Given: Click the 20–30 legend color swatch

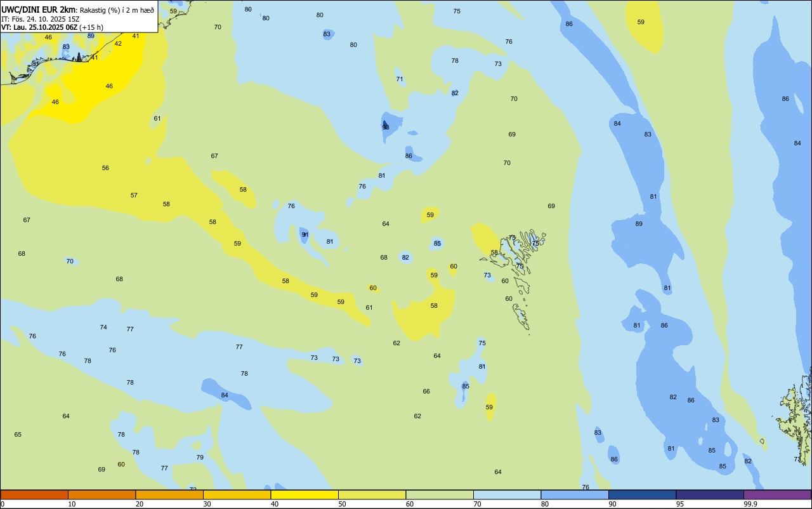Looking at the screenshot, I should pyautogui.click(x=169, y=494).
